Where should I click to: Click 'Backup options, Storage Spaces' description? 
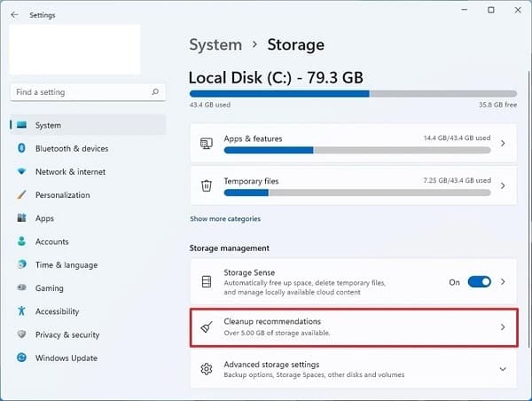point(314,375)
